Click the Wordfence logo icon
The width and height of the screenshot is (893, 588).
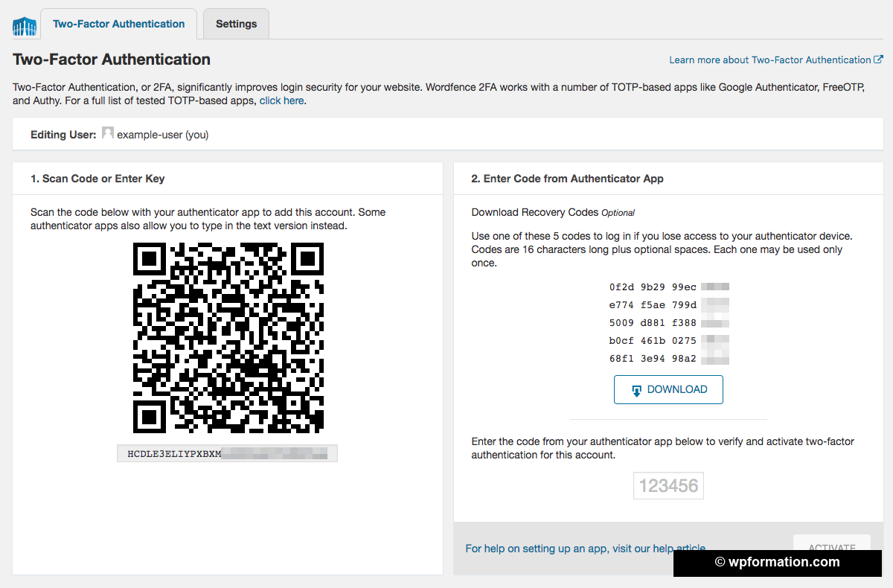point(25,25)
